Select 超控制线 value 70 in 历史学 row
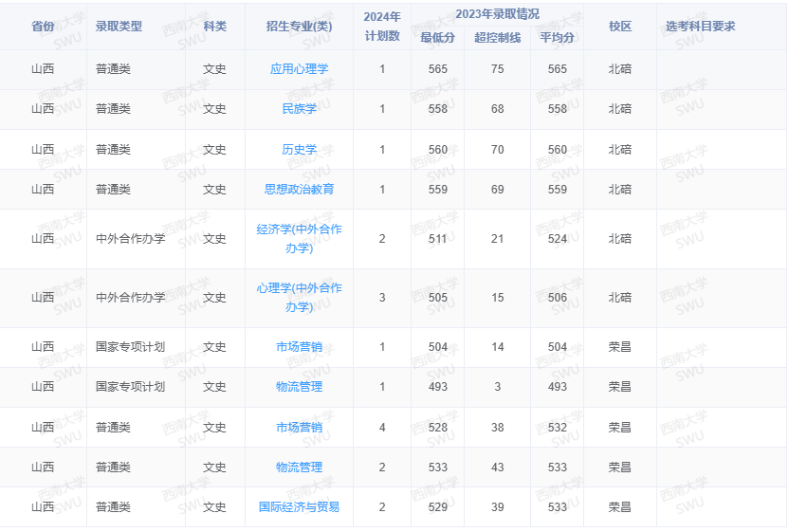 click(497, 150)
